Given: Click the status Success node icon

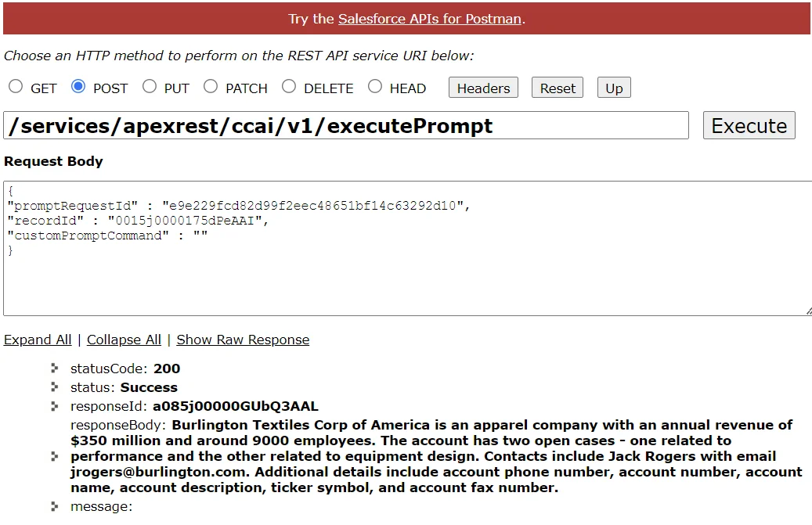Looking at the screenshot, I should [55, 387].
